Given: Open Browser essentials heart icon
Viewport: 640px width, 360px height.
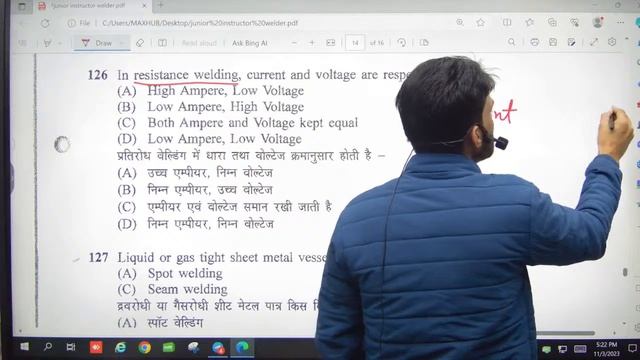Looking at the screenshot, I should (x=575, y=22).
